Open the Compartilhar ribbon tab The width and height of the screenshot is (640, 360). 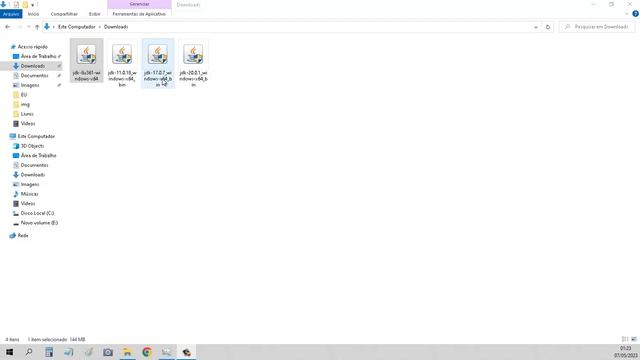(x=64, y=14)
